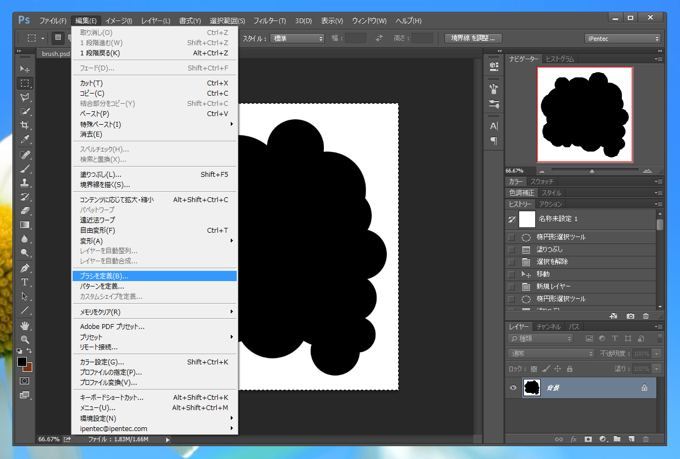Select the Dodge tool

25,253
